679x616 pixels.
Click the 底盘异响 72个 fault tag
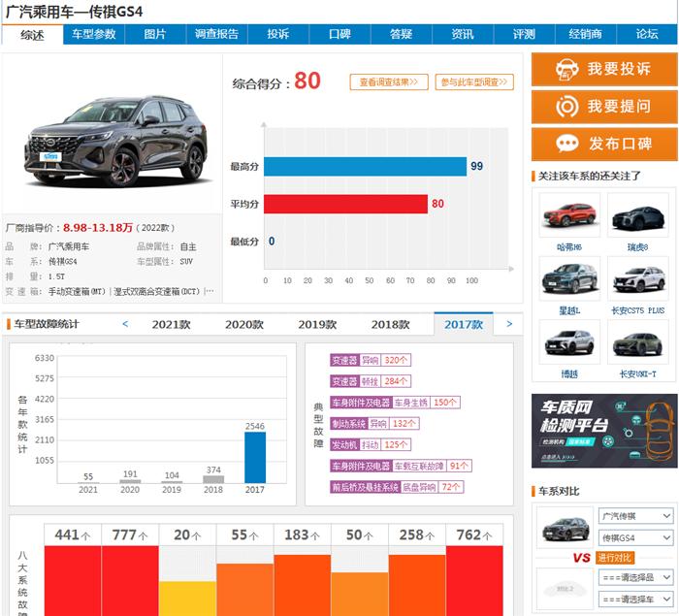coord(397,487)
